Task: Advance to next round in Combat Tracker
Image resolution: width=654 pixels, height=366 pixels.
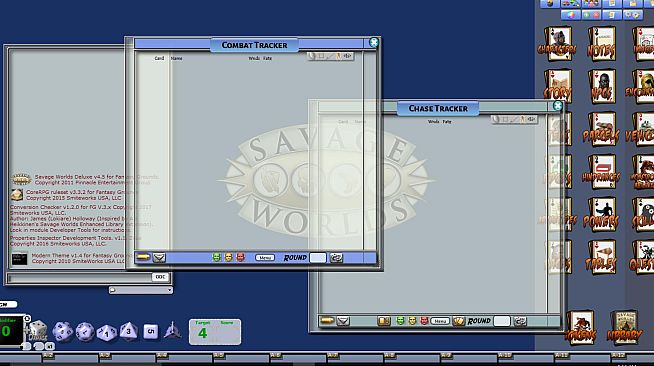Action: coord(336,258)
